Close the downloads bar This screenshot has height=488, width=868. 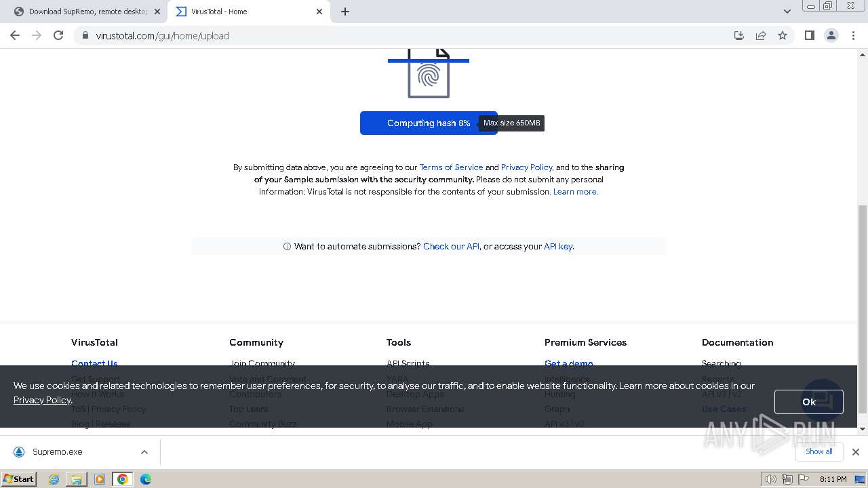tap(856, 452)
